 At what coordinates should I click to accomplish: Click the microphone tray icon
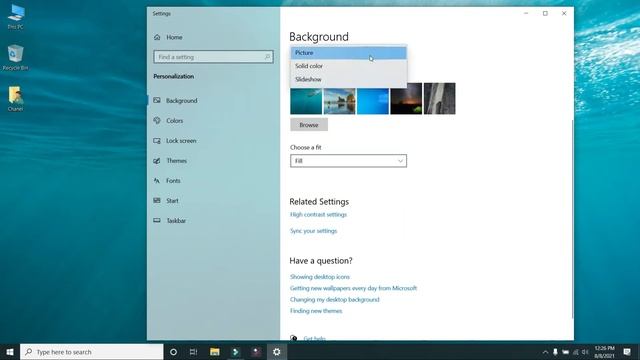tap(555, 352)
